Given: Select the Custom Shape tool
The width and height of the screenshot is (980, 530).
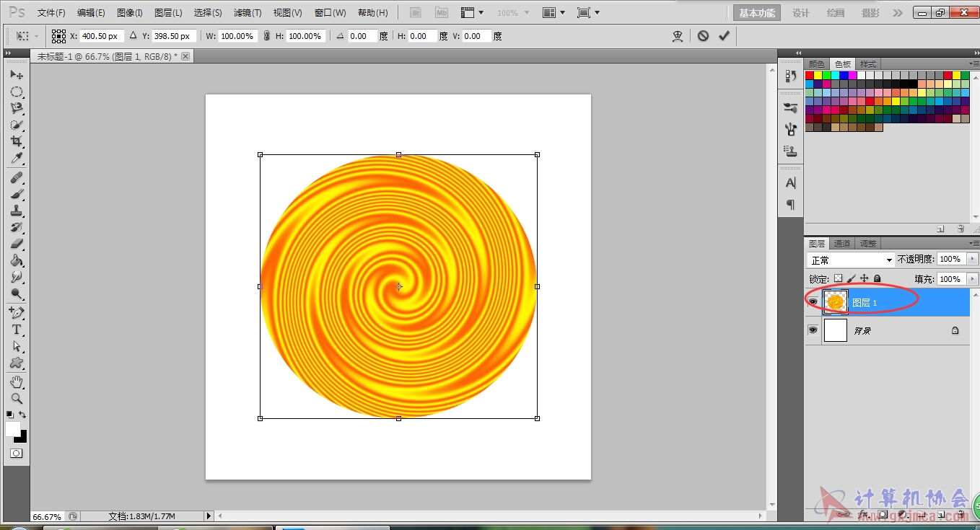Looking at the screenshot, I should tap(17, 363).
